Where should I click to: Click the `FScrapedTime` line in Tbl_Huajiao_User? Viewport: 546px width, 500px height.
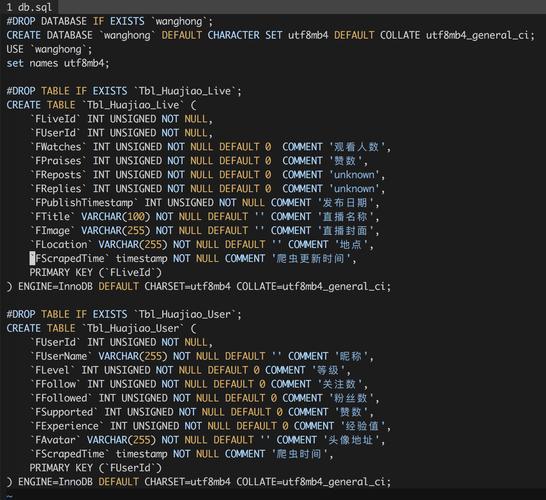pos(182,454)
